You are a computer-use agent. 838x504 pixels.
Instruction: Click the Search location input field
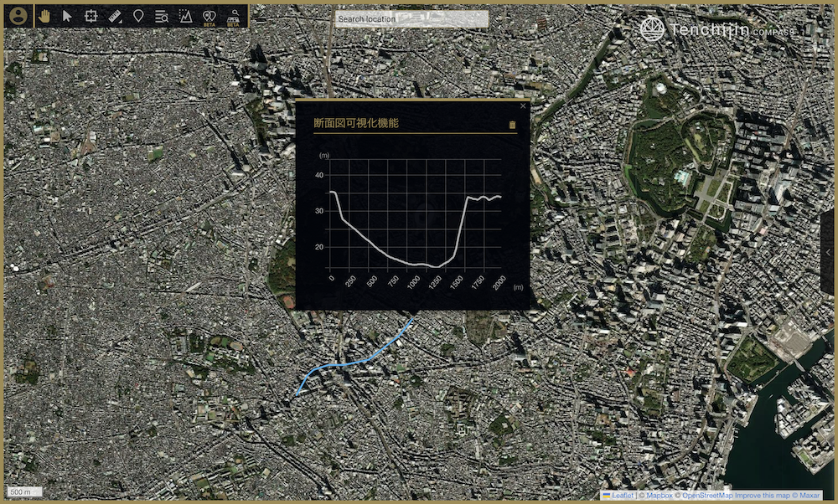click(411, 18)
